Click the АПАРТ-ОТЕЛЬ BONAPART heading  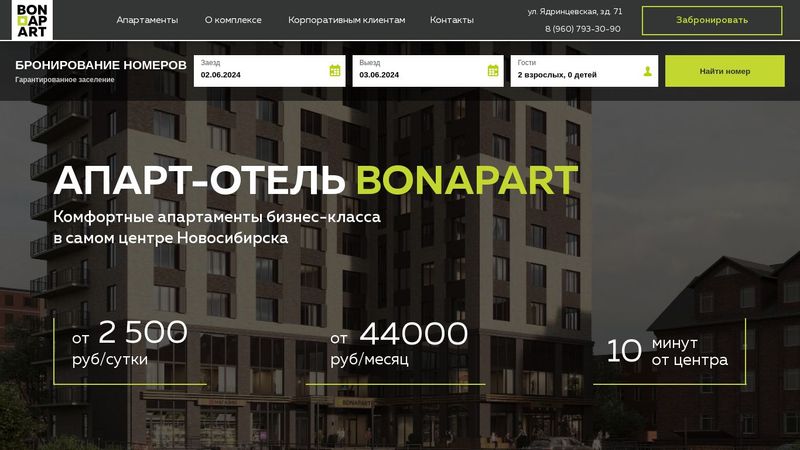[316, 180]
